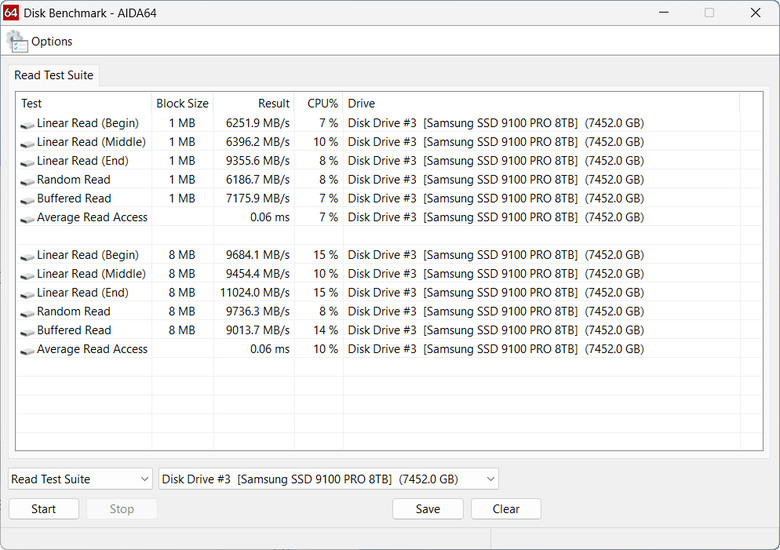Clear the results list

pyautogui.click(x=506, y=509)
